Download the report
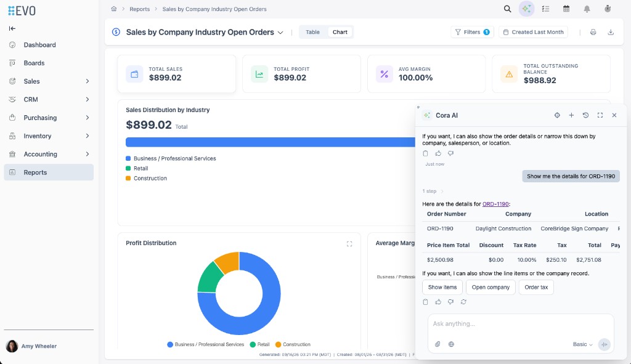 click(611, 32)
